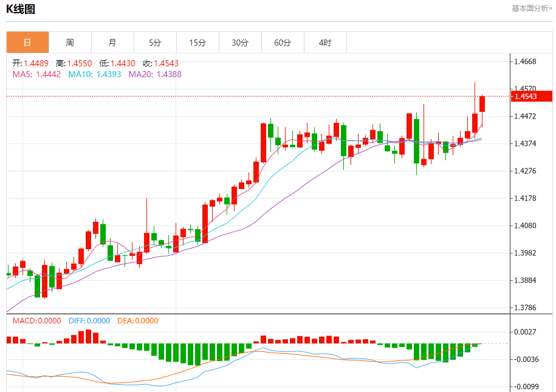Click the MA5: 1.4442 legend value
The height and width of the screenshot is (392, 556).
pyautogui.click(x=36, y=75)
